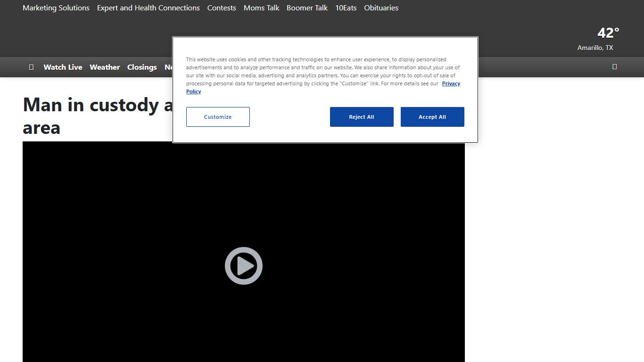Open Watch Live in navigation bar
Viewport: 644px width, 362px height.
coord(63,67)
